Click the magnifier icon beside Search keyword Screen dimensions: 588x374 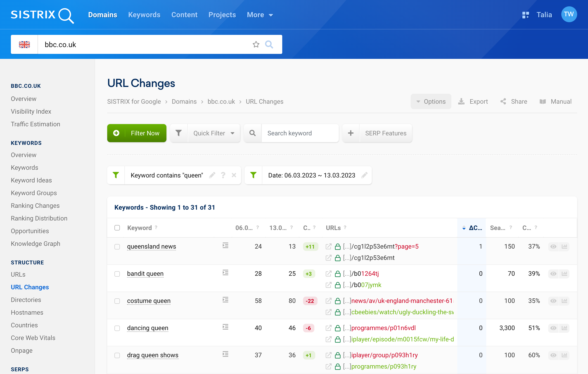pos(252,133)
